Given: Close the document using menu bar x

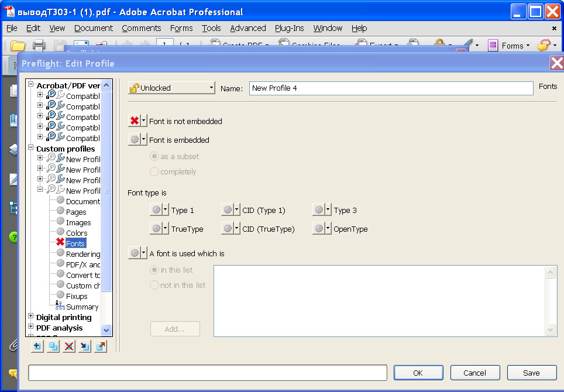Looking at the screenshot, I should 554,28.
